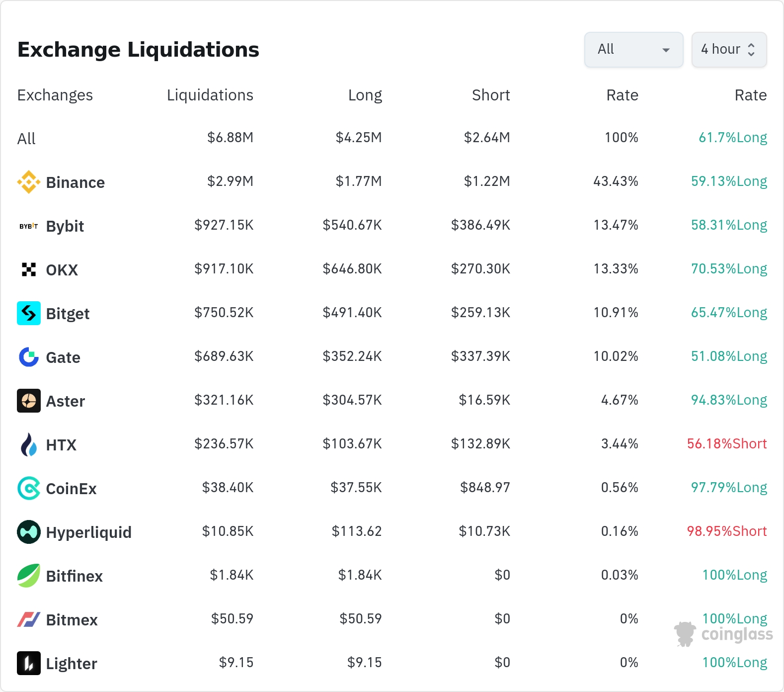Click the coinglass watermark logo
784x692 pixels.
point(723,634)
